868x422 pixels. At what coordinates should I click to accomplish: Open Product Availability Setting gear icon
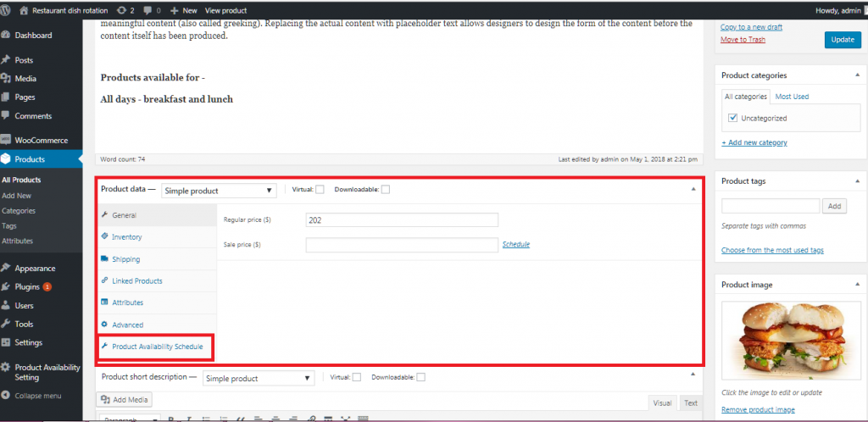pyautogui.click(x=6, y=367)
